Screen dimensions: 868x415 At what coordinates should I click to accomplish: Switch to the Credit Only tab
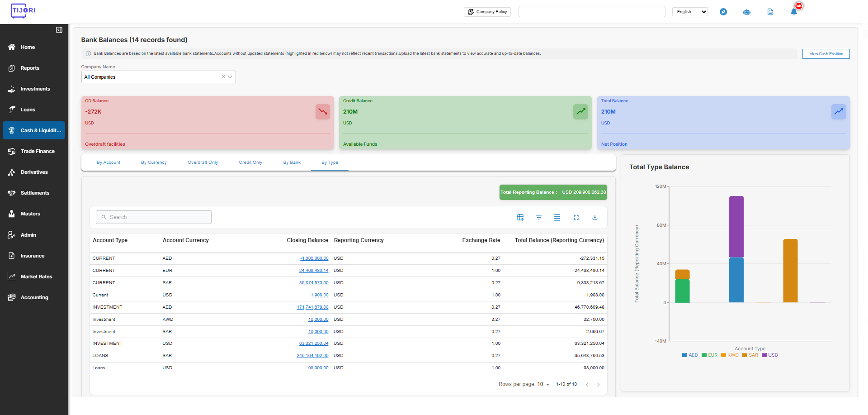click(250, 162)
